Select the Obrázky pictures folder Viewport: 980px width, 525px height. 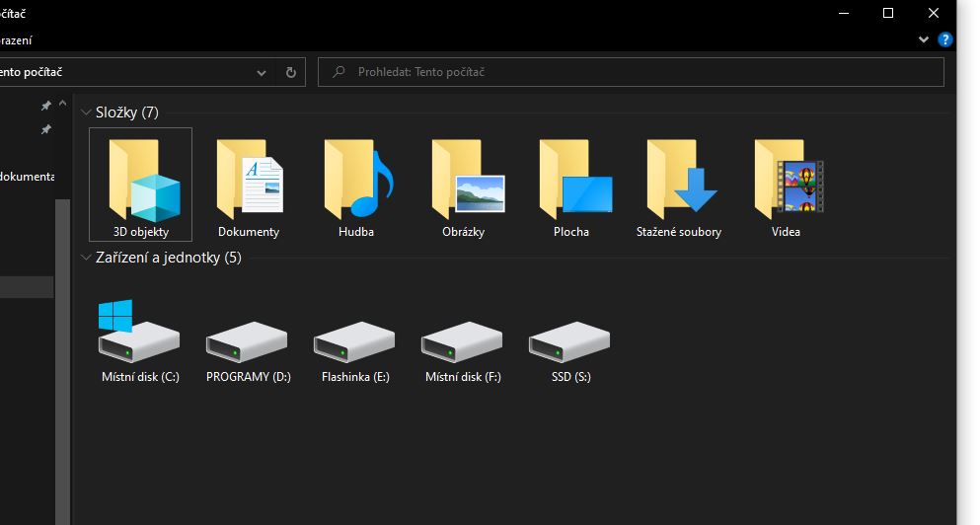[464, 183]
